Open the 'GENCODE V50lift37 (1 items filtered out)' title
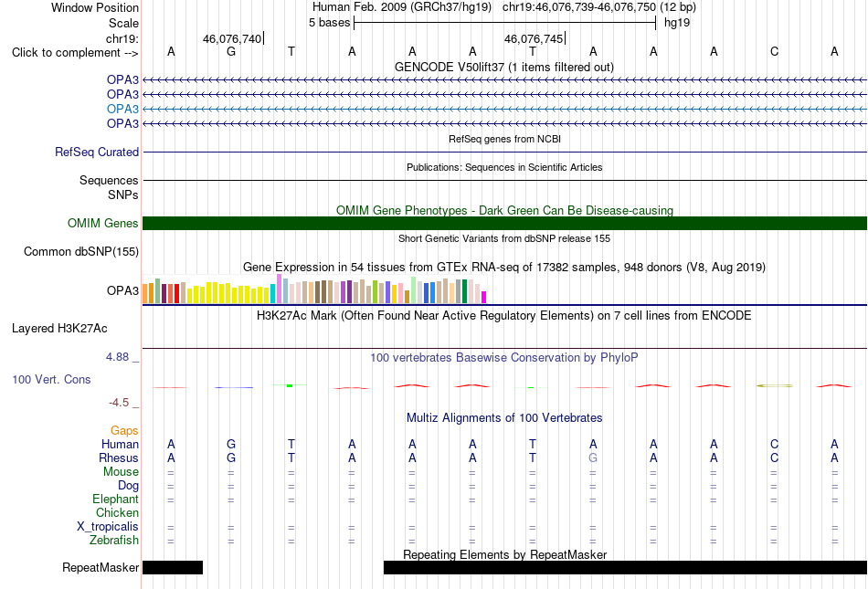Screen dimensions: 868x589 tap(503, 68)
